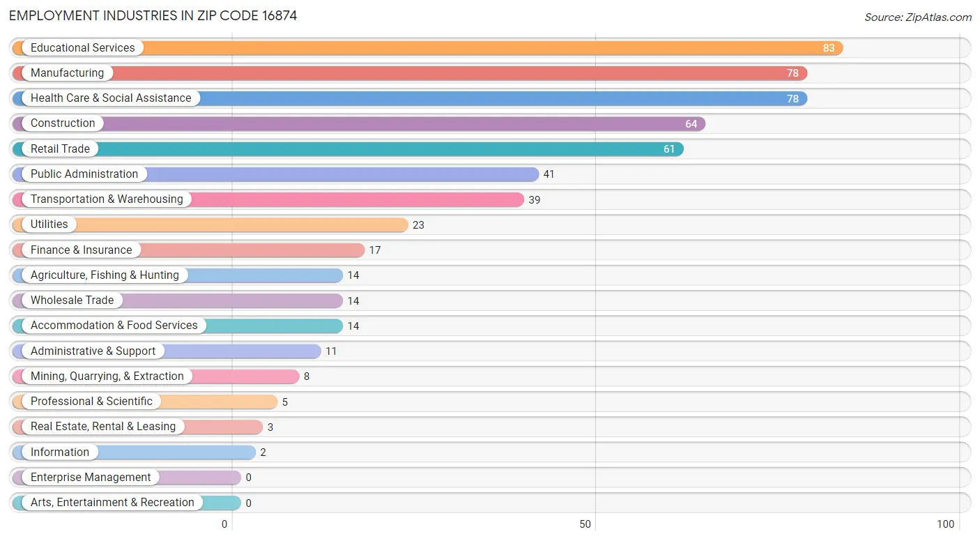Image resolution: width=980 pixels, height=541 pixels.
Task: Click Administrative & Support label
Action: pos(93,351)
